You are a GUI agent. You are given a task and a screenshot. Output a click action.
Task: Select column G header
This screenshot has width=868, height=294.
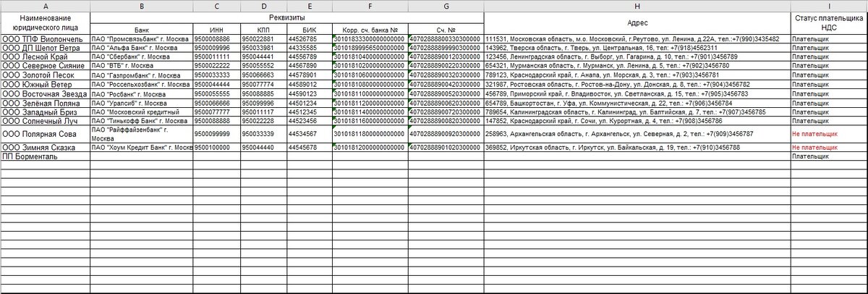(x=446, y=6)
